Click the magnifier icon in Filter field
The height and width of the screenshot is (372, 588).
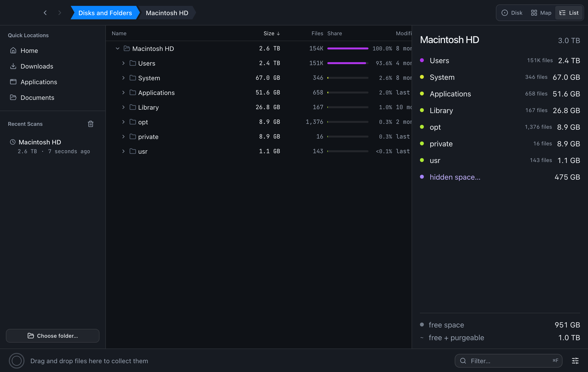coord(463,361)
